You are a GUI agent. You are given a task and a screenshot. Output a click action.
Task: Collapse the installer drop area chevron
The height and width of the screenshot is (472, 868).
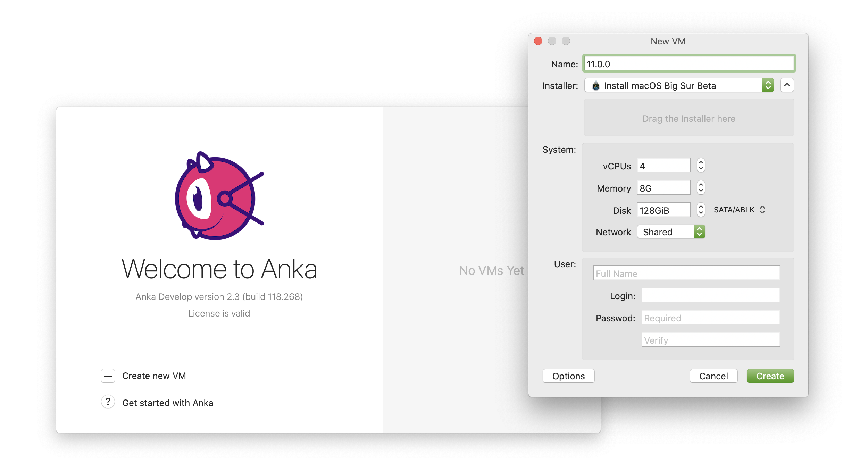pos(787,85)
